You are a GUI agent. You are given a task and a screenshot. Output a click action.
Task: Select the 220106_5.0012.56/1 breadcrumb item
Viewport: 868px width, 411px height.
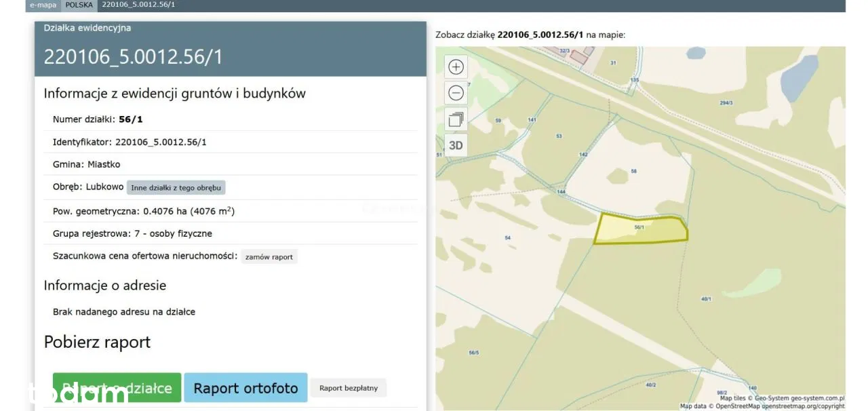tap(138, 5)
